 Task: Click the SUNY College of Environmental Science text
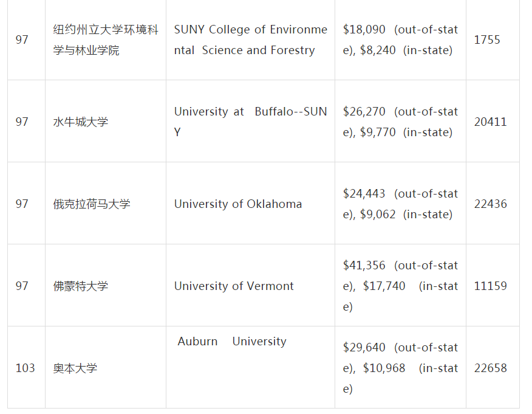[250, 40]
